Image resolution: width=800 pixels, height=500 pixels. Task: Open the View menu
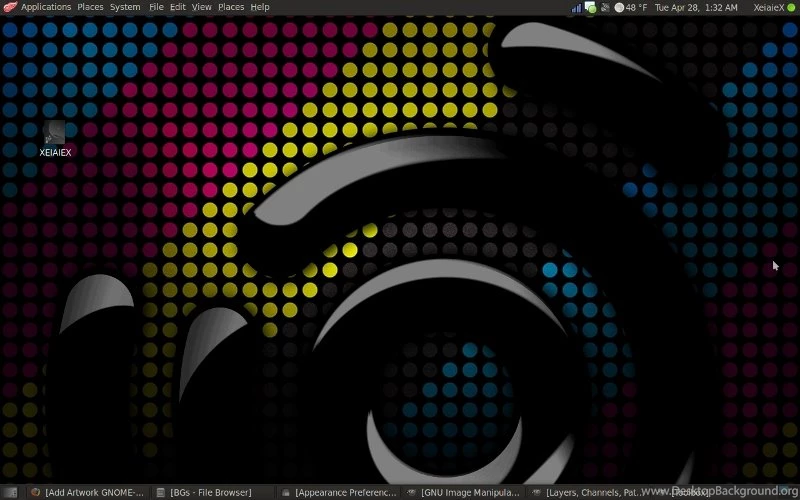(202, 7)
